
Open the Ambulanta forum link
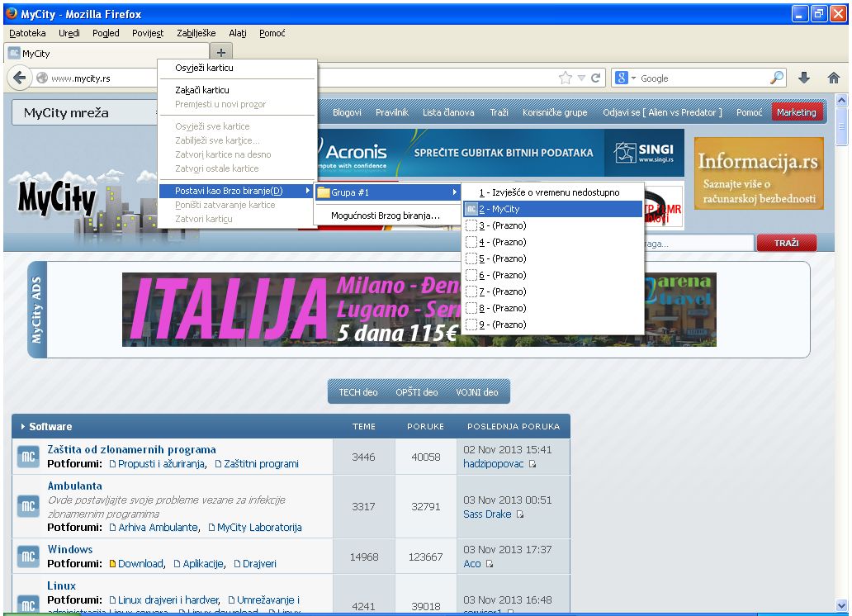click(74, 486)
